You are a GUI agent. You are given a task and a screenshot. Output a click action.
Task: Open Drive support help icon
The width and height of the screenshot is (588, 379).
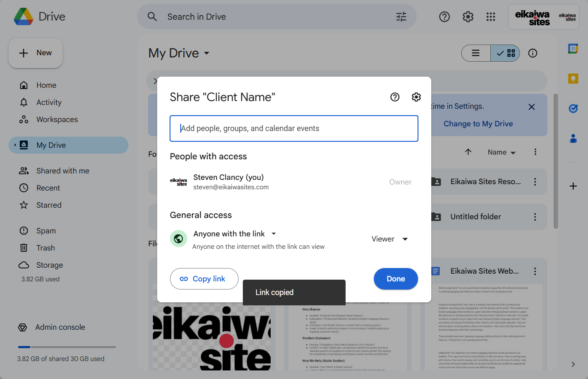point(445,17)
